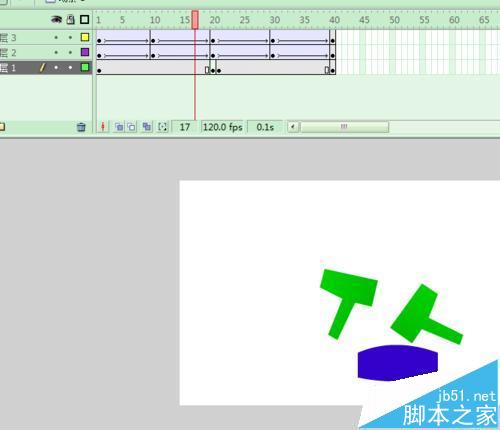Select layer 2 in the timeline
Viewport: 500px width, 430px height.
click(46, 52)
